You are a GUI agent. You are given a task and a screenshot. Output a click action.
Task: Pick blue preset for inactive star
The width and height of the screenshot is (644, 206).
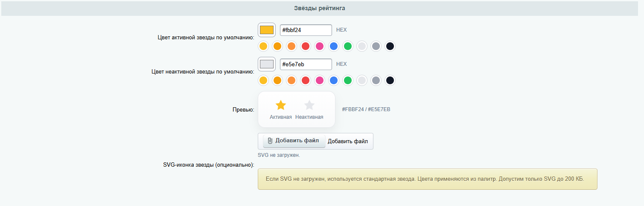[x=334, y=80]
